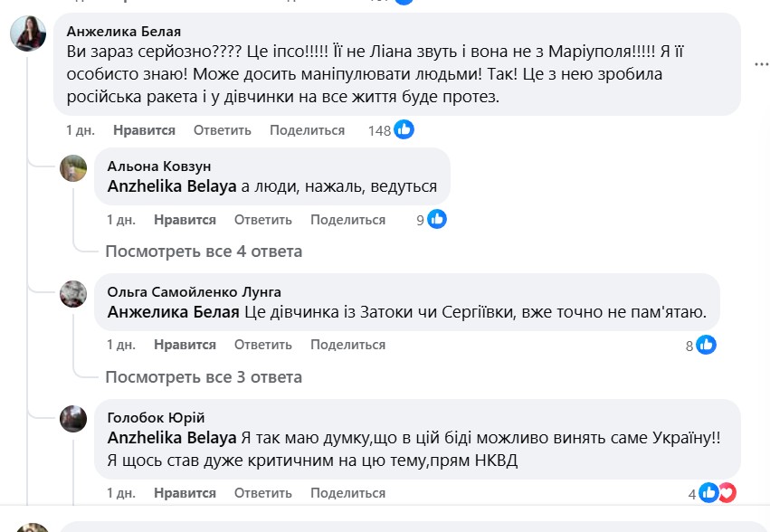770x532 pixels.
Task: Expand Посмотреть все 4 ответа
Action: click(x=204, y=251)
